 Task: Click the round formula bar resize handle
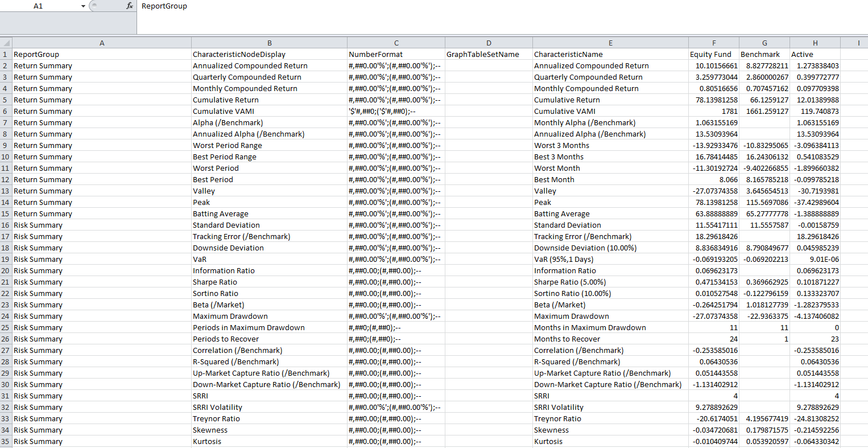(95, 6)
